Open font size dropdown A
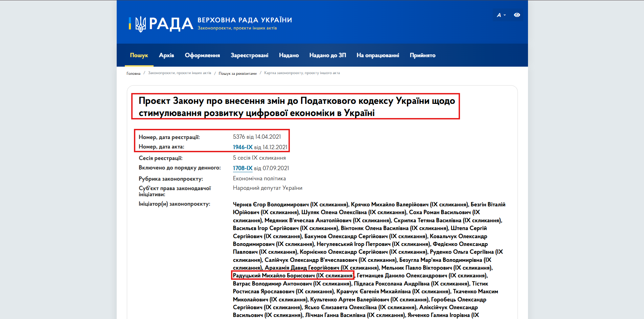644x319 pixels. 501,15
